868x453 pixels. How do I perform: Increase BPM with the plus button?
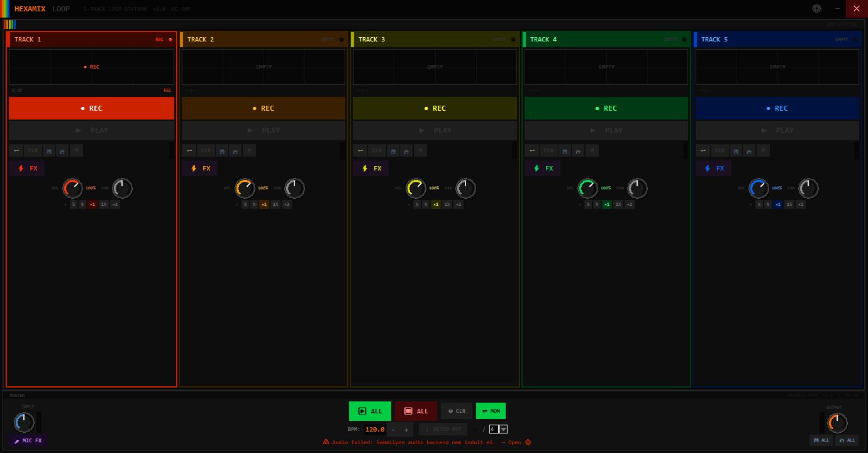coord(406,430)
